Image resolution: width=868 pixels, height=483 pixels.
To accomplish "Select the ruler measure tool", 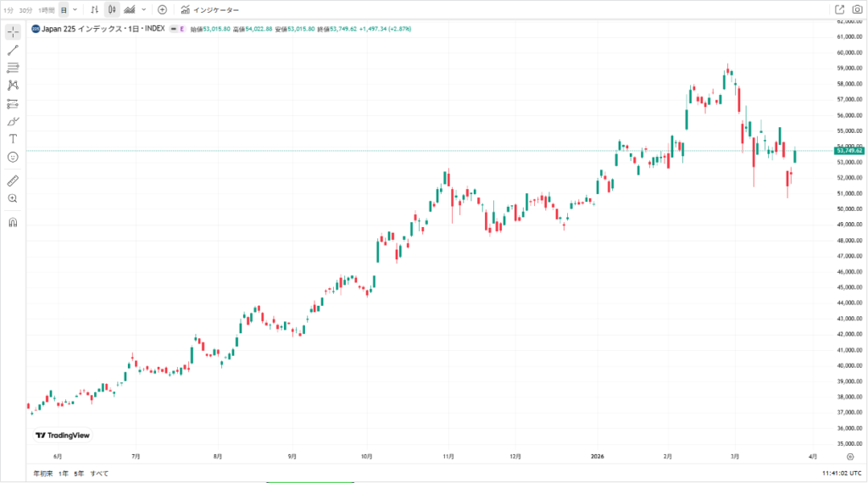I will [x=13, y=181].
